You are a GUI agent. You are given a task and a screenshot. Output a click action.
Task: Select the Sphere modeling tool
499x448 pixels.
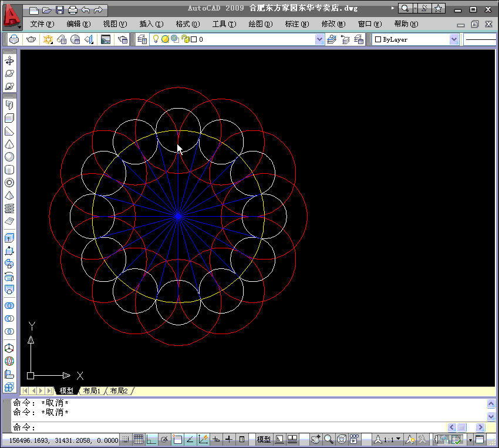9,157
